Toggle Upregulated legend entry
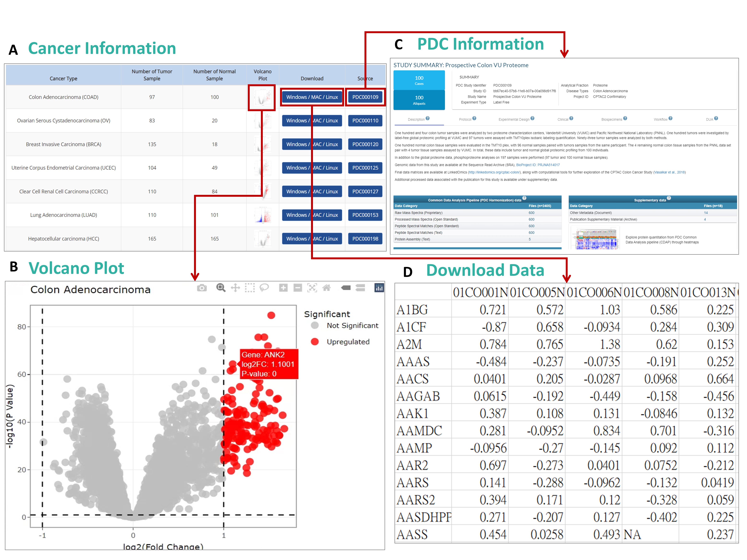This screenshot has height=560, width=747. pos(348,342)
